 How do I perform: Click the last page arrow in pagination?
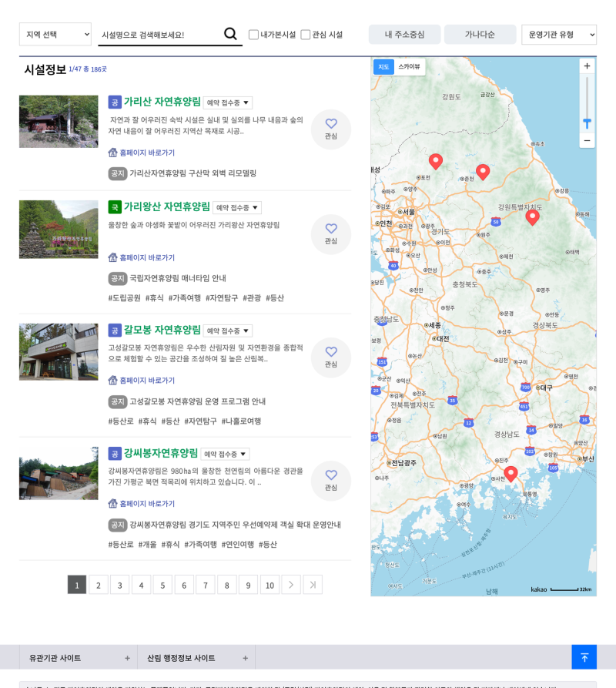(x=313, y=585)
